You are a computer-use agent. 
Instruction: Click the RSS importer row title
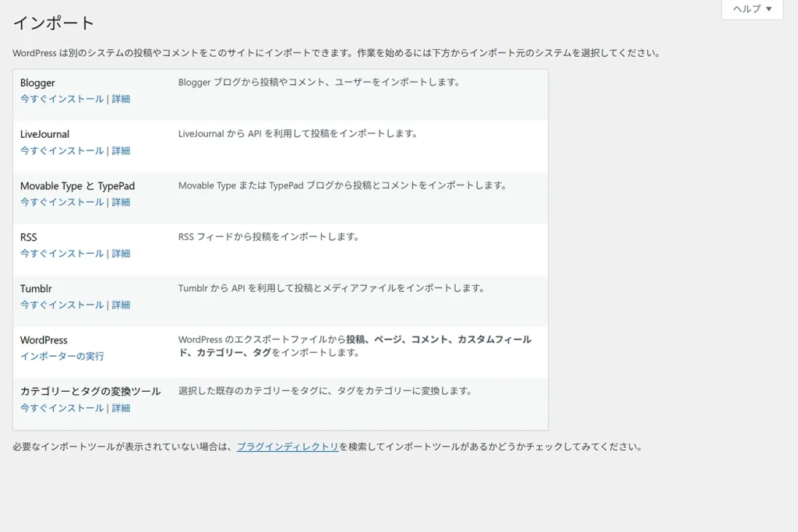(x=28, y=237)
